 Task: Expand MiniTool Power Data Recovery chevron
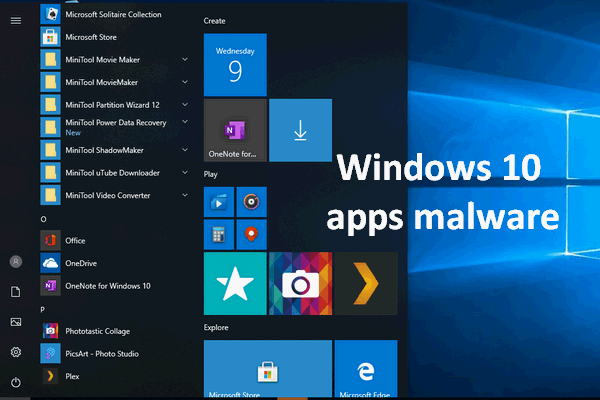point(185,122)
